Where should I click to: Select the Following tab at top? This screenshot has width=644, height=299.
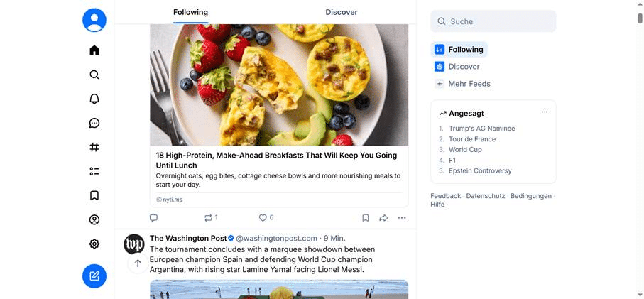pos(190,12)
